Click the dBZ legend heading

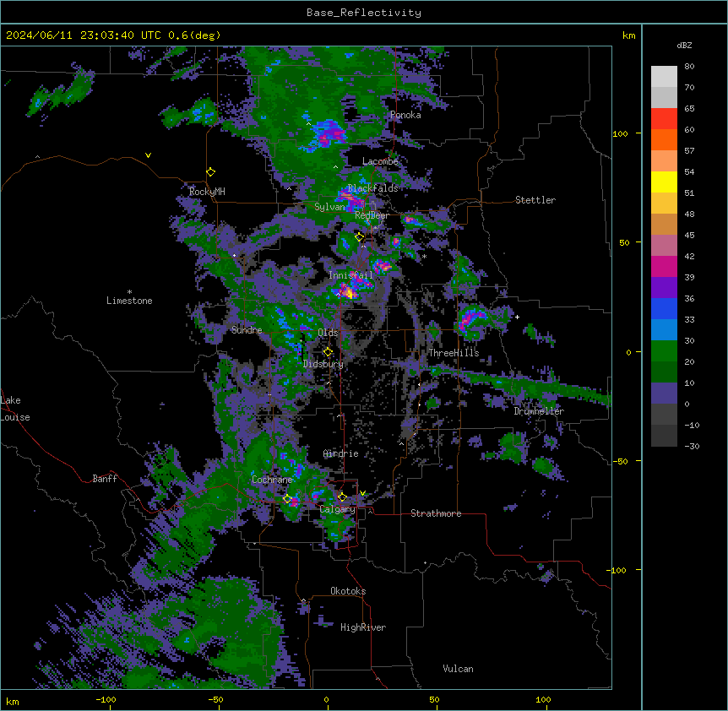684,46
